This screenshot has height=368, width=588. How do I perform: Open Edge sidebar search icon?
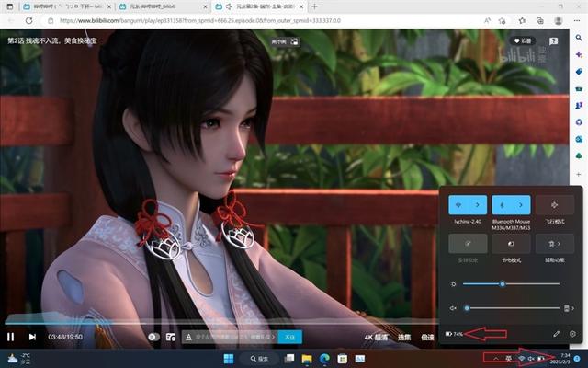click(x=579, y=38)
